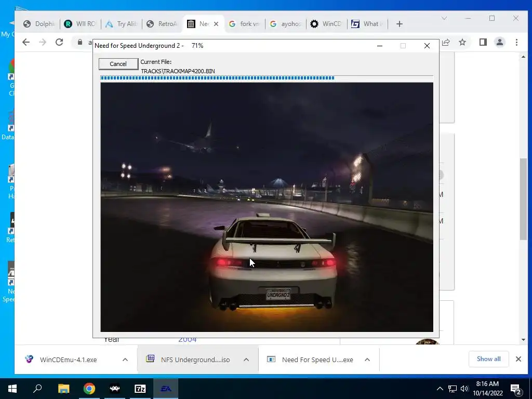Open the Try Alib browser tab
Viewport: 532px width, 399px height.
(x=122, y=24)
